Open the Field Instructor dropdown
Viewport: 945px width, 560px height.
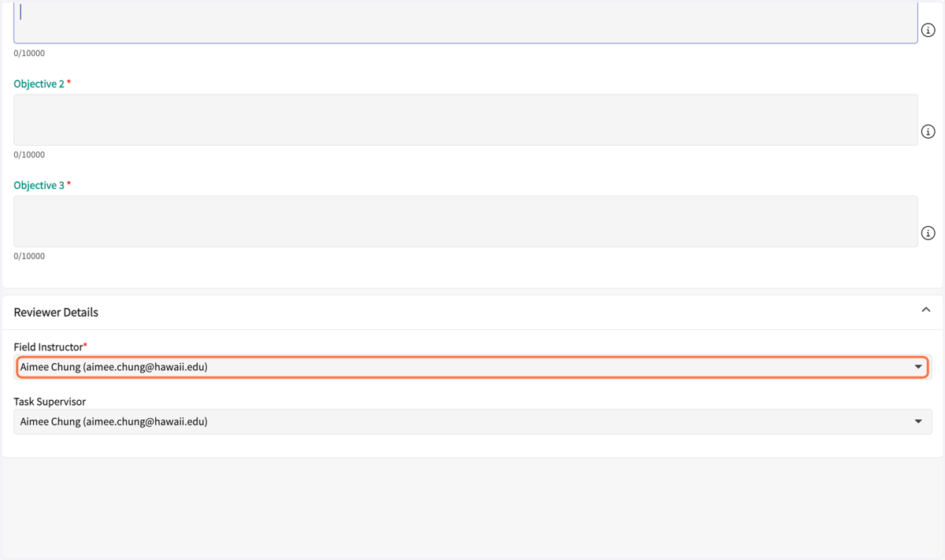pyautogui.click(x=472, y=367)
